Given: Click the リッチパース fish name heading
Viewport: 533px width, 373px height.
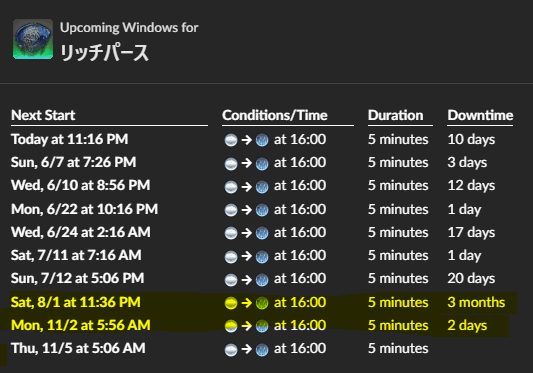Looking at the screenshot, I should pos(104,53).
